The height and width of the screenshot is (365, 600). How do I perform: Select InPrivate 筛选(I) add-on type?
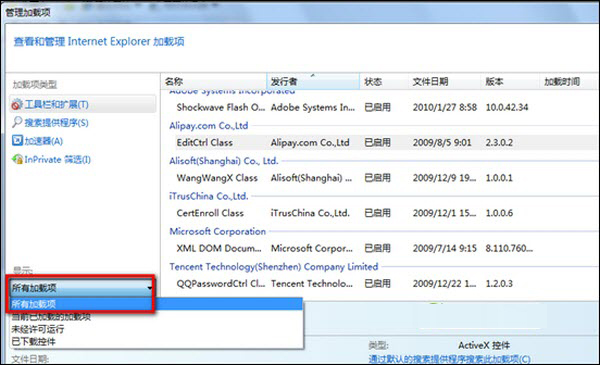57,160
